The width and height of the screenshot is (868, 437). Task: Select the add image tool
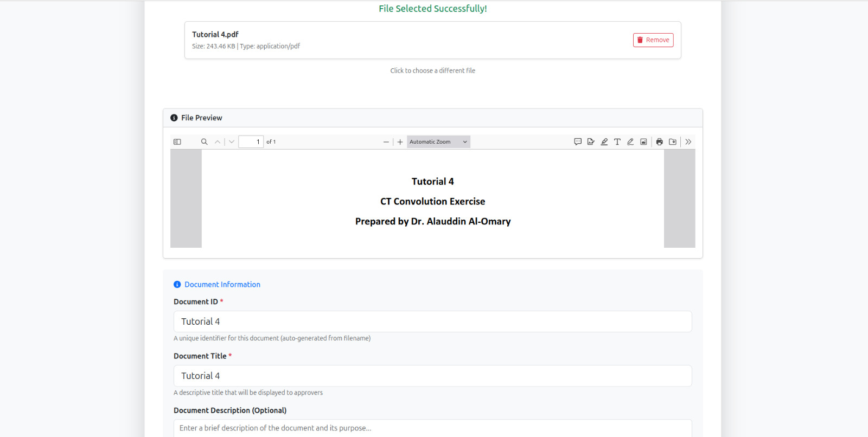pos(643,142)
